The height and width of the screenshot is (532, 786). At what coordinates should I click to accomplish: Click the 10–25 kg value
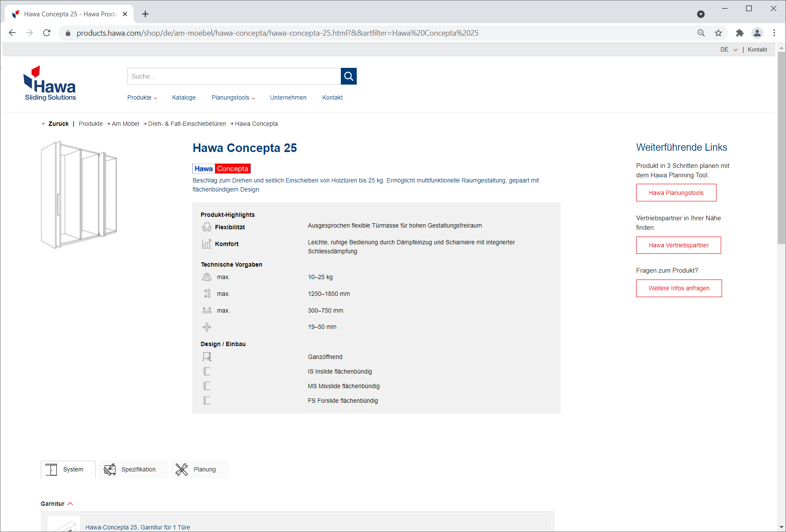click(x=320, y=277)
